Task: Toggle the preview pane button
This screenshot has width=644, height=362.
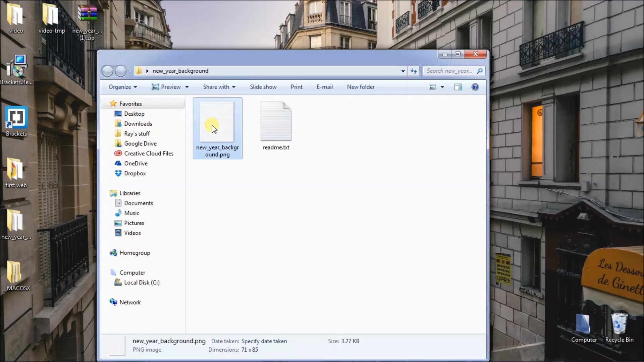Action: pos(458,87)
